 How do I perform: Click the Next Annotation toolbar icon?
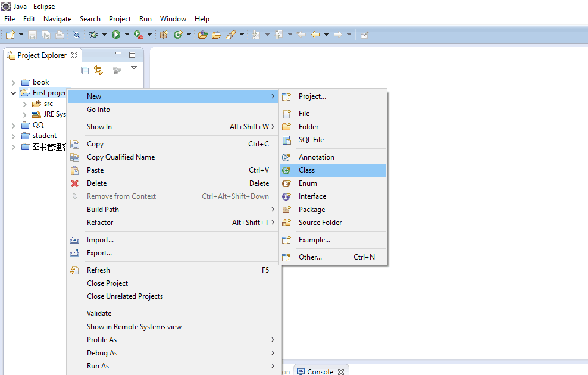click(257, 35)
